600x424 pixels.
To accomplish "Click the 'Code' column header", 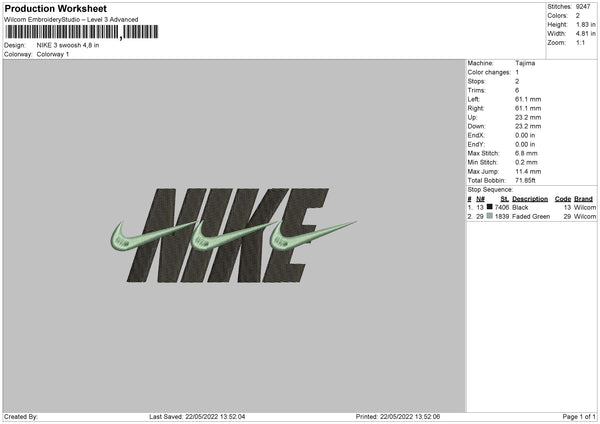I will (563, 199).
